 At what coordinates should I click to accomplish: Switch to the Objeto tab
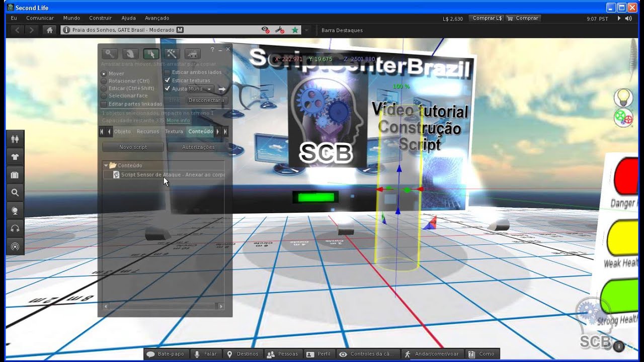pyautogui.click(x=122, y=132)
